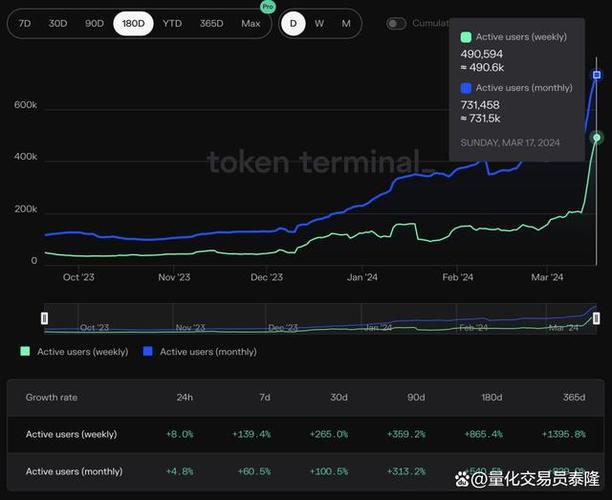The width and height of the screenshot is (612, 500).
Task: Click the Jan '24 x-axis label
Action: click(x=362, y=277)
